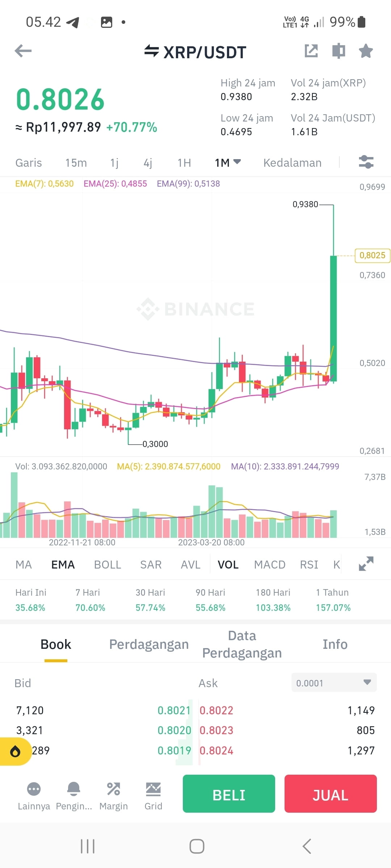Toggle the EMA indicator overlay
The height and width of the screenshot is (868, 391).
click(63, 564)
